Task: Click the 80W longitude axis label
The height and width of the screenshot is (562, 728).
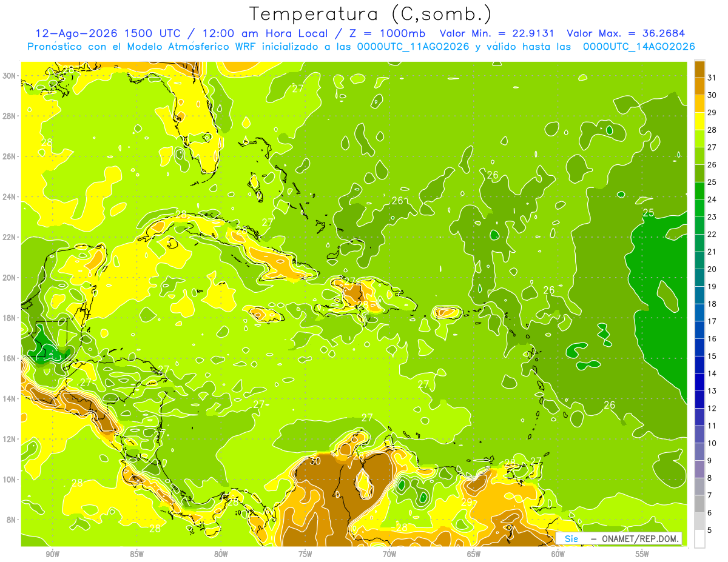Action: [x=221, y=554]
